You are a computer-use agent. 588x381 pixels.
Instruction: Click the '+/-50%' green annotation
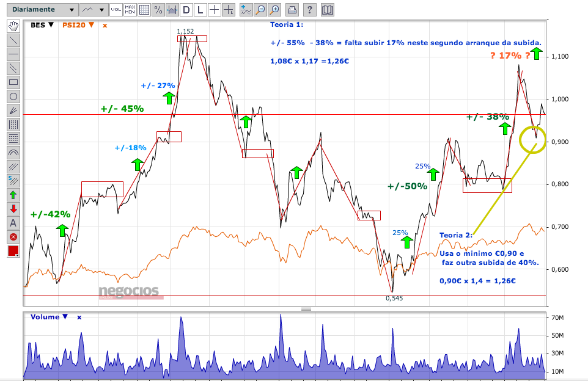click(x=407, y=186)
